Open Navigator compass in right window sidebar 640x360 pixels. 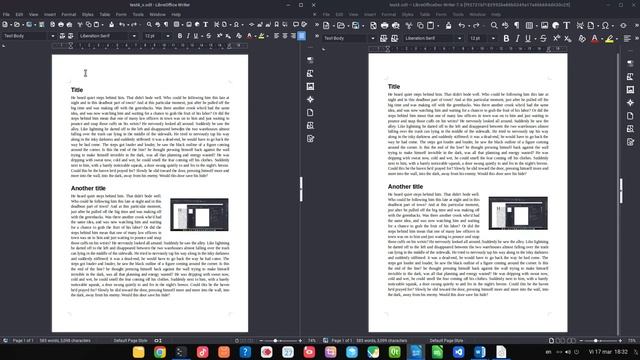pos(631,103)
